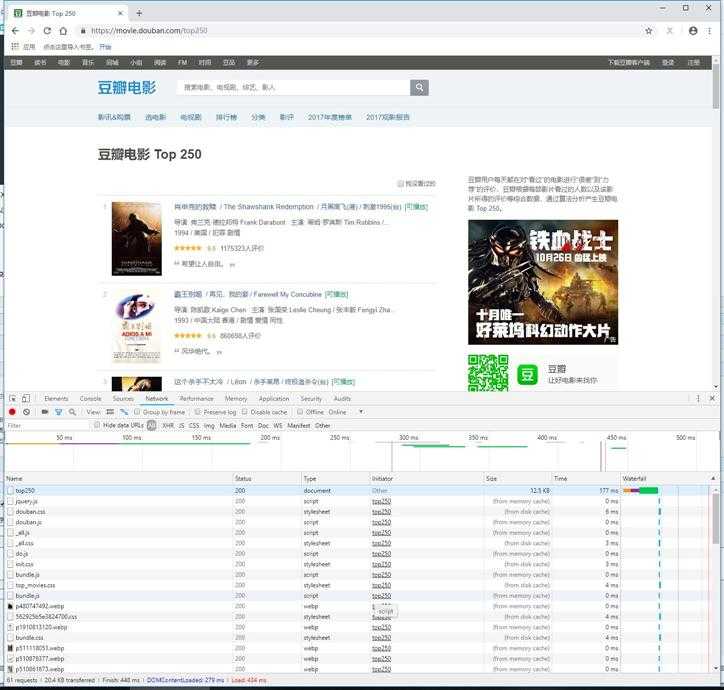This screenshot has height=690, width=724.
Task: Expand the throttling dropdown arrow
Action: point(361,412)
